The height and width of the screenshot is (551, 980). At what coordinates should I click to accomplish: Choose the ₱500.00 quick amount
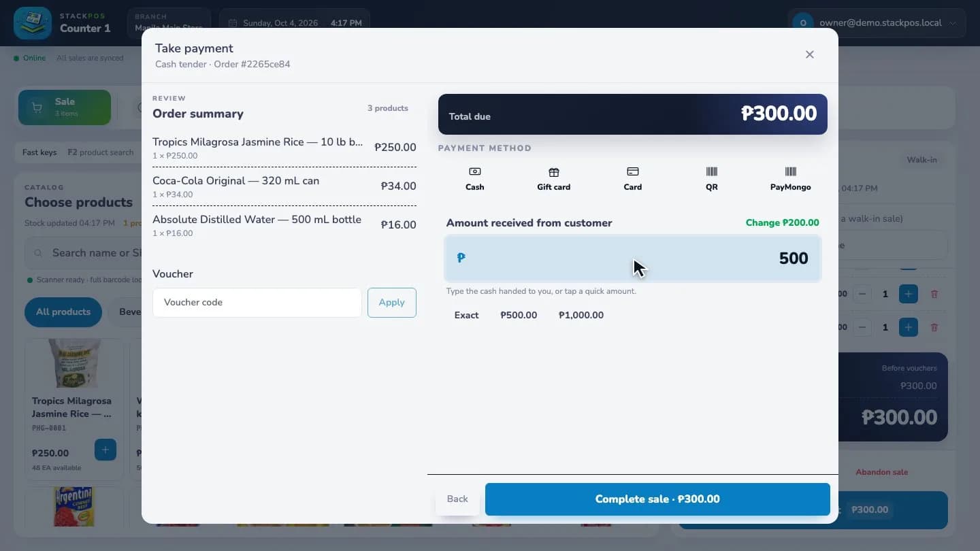[x=519, y=315]
